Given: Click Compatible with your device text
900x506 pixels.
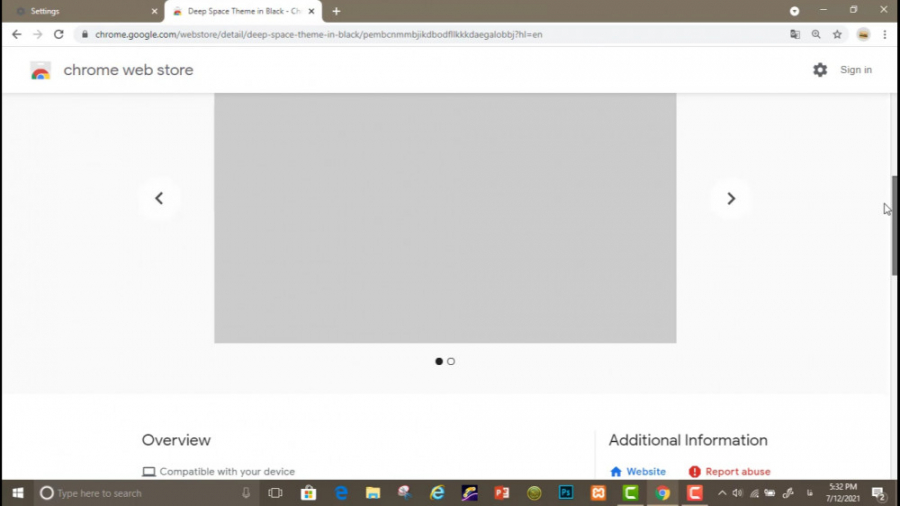Looking at the screenshot, I should click(227, 472).
